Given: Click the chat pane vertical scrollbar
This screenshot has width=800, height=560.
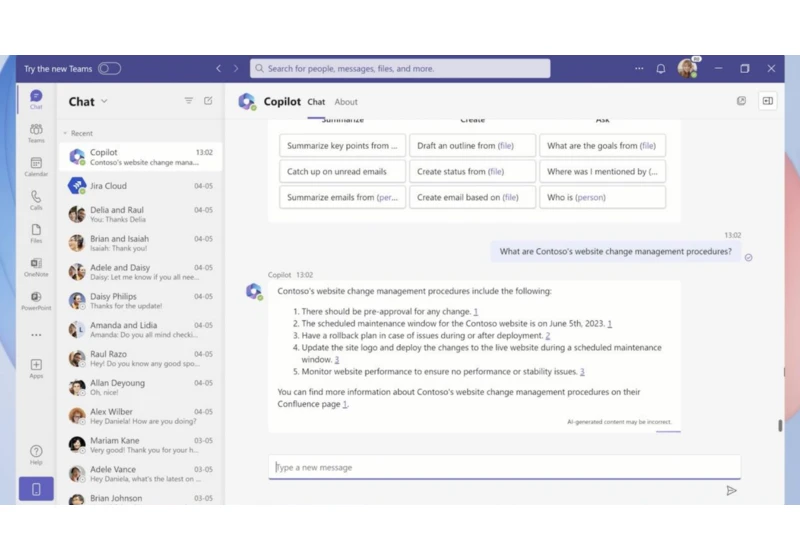Looking at the screenshot, I should (780, 425).
